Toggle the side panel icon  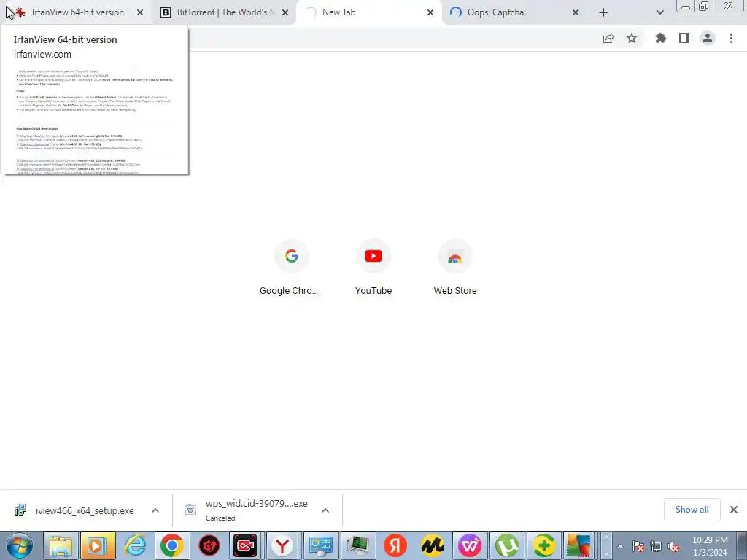point(684,39)
